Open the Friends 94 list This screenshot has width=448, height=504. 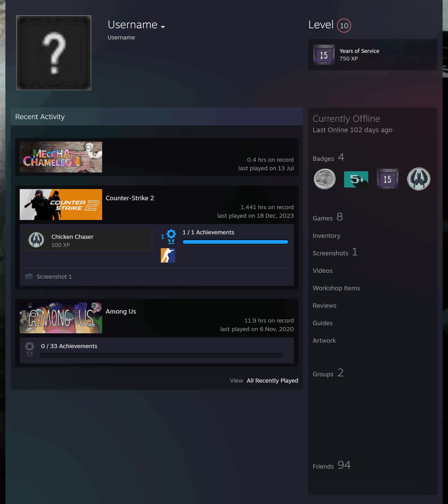pos(331,465)
